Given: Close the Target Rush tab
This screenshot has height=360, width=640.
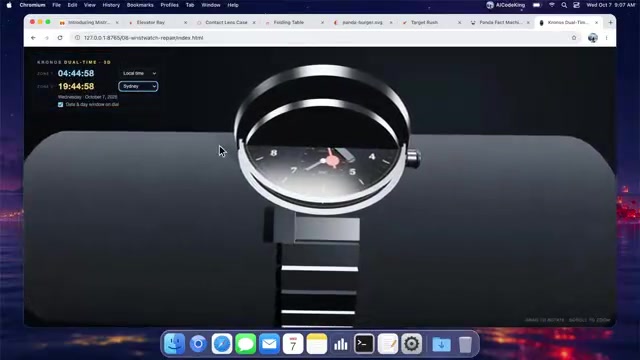Looking at the screenshot, I should pyautogui.click(x=460, y=22).
